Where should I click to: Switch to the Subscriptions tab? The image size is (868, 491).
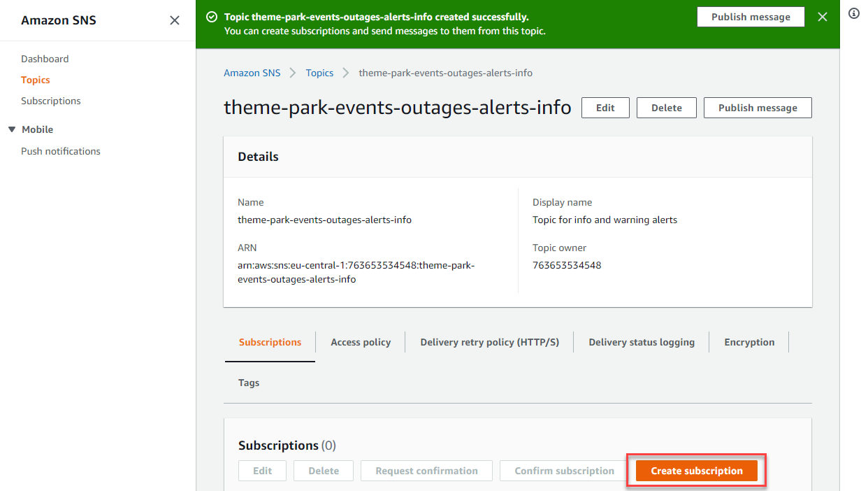270,342
